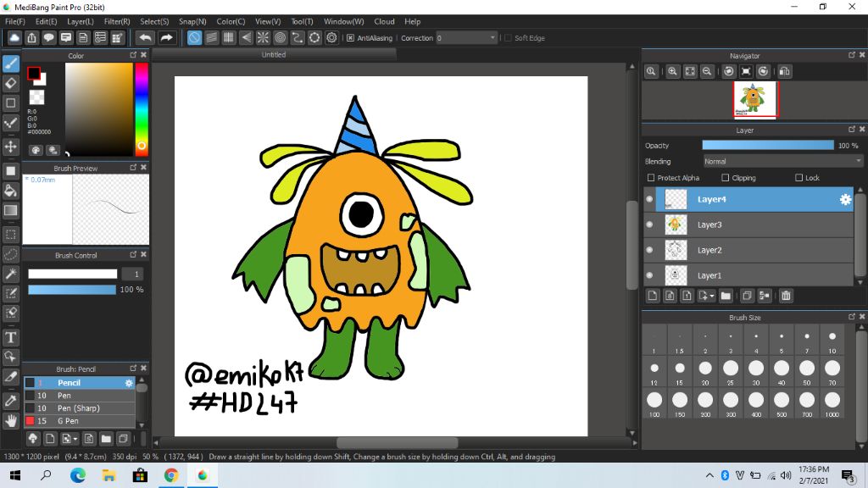Zoom out using the Navigator
Screen dimensions: 868x488
pyautogui.click(x=707, y=71)
